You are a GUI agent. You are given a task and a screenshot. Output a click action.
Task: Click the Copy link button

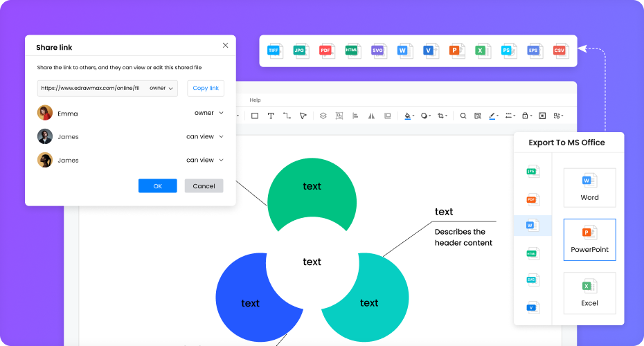[206, 89]
